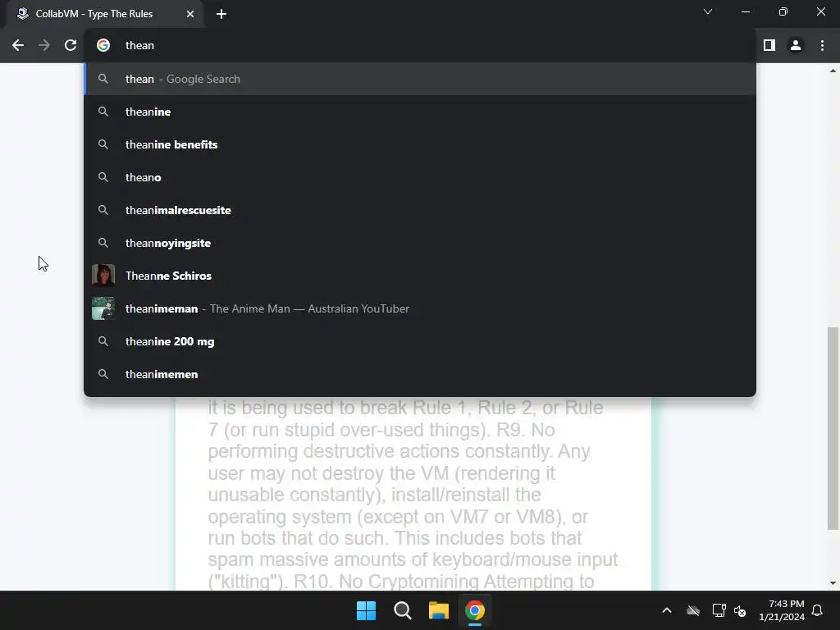The image size is (840, 630).
Task: Close the CollabVM tab
Action: pos(190,14)
